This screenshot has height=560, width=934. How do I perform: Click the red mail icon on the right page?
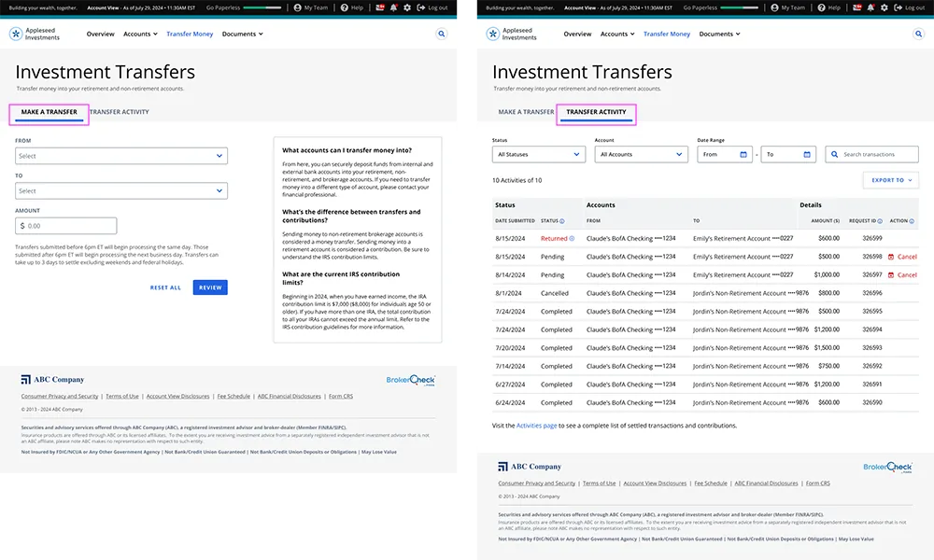tap(857, 7)
